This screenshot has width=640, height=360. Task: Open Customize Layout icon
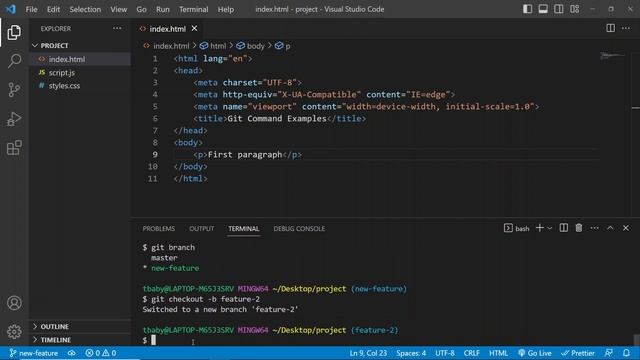coord(575,9)
